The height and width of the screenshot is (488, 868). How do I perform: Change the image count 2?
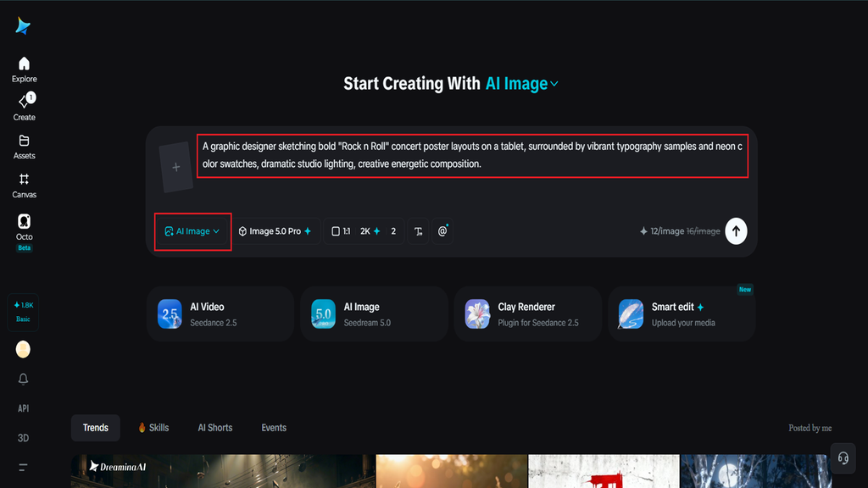[393, 231]
